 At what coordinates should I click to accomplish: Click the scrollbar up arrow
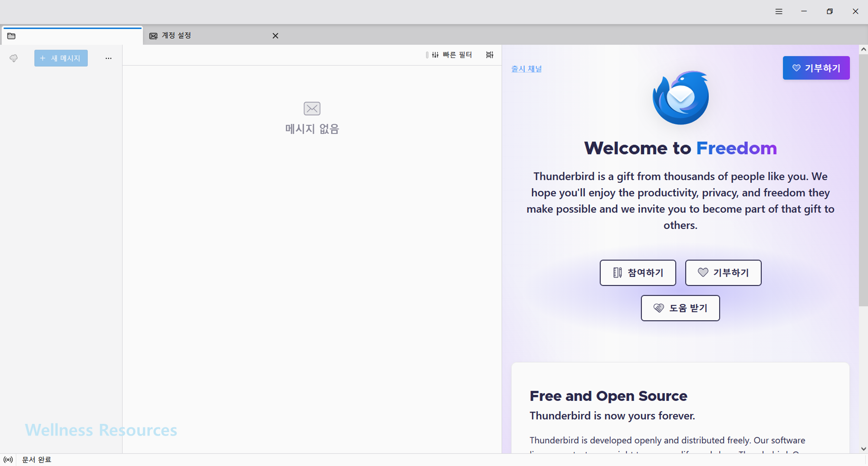863,50
